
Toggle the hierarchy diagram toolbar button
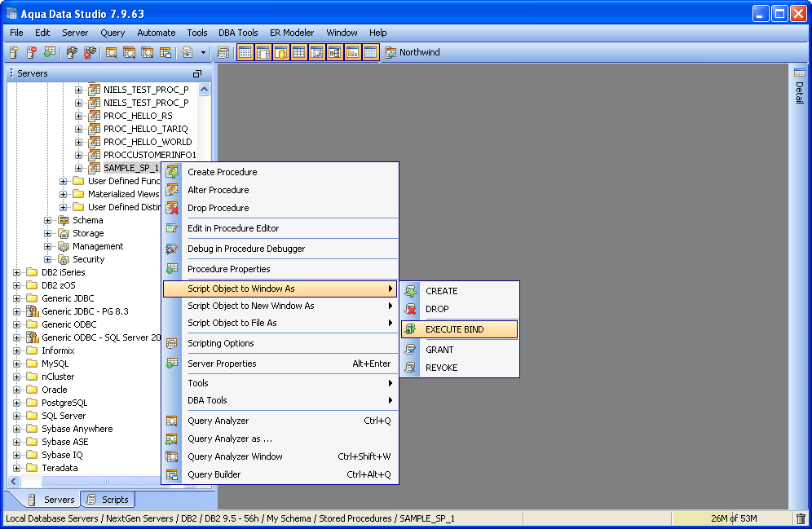tap(334, 52)
